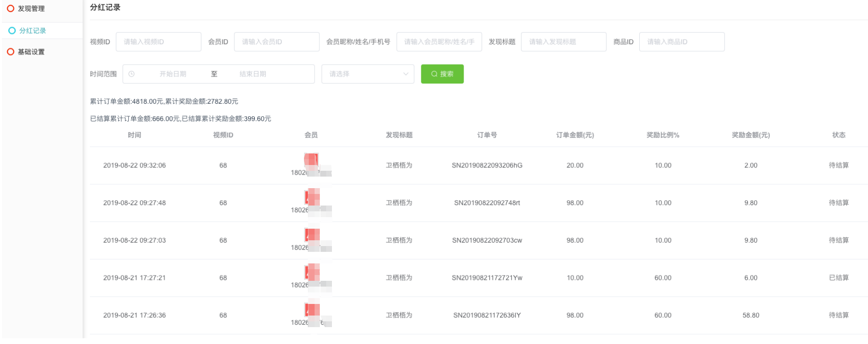The height and width of the screenshot is (344, 868).
Task: Click the circle icon beside 发现管理
Action: (11, 9)
